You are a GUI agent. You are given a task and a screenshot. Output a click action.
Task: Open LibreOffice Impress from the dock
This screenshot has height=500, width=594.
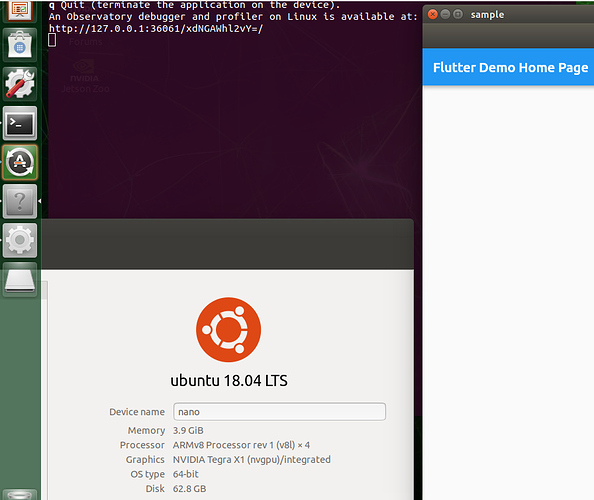[20, 10]
